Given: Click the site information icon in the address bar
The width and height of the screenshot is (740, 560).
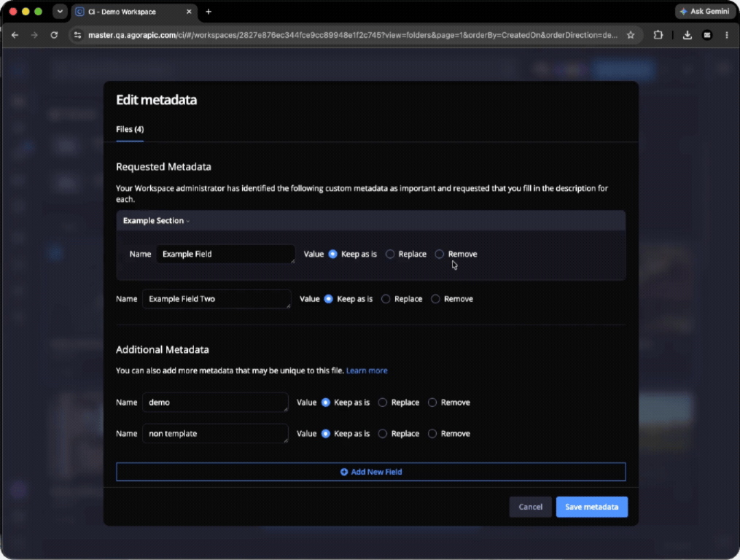Looking at the screenshot, I should [x=78, y=35].
